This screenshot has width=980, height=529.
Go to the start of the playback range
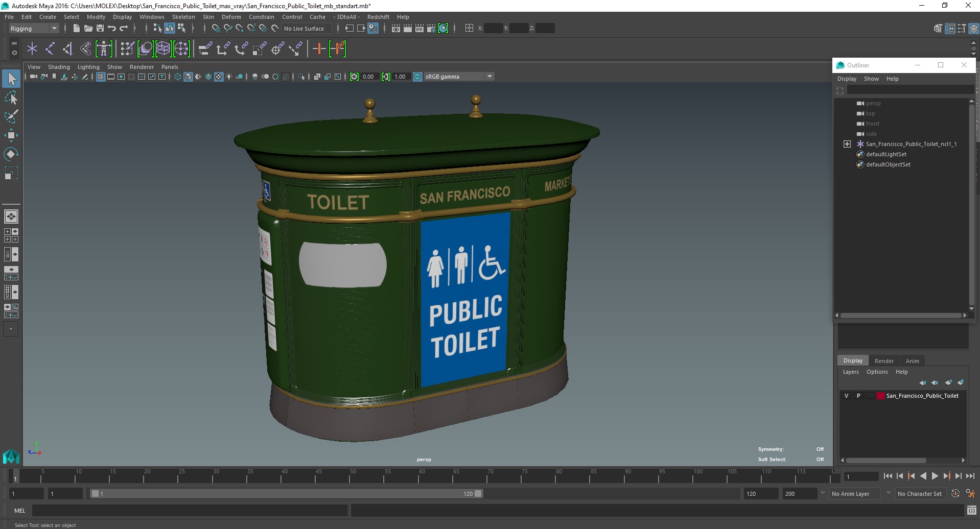[888, 476]
